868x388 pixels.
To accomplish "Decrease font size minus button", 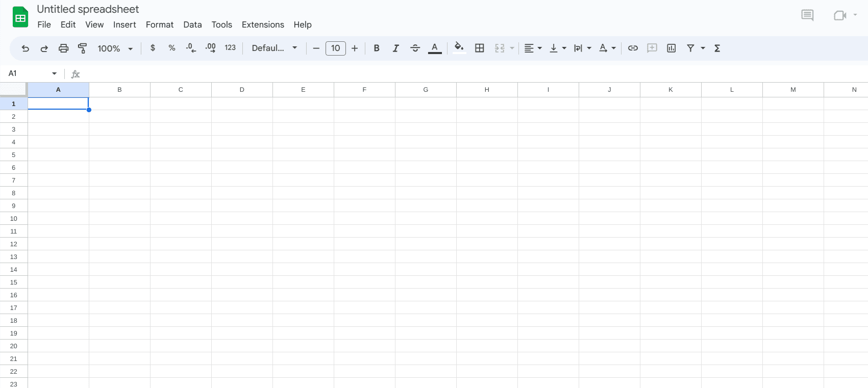I will click(316, 48).
